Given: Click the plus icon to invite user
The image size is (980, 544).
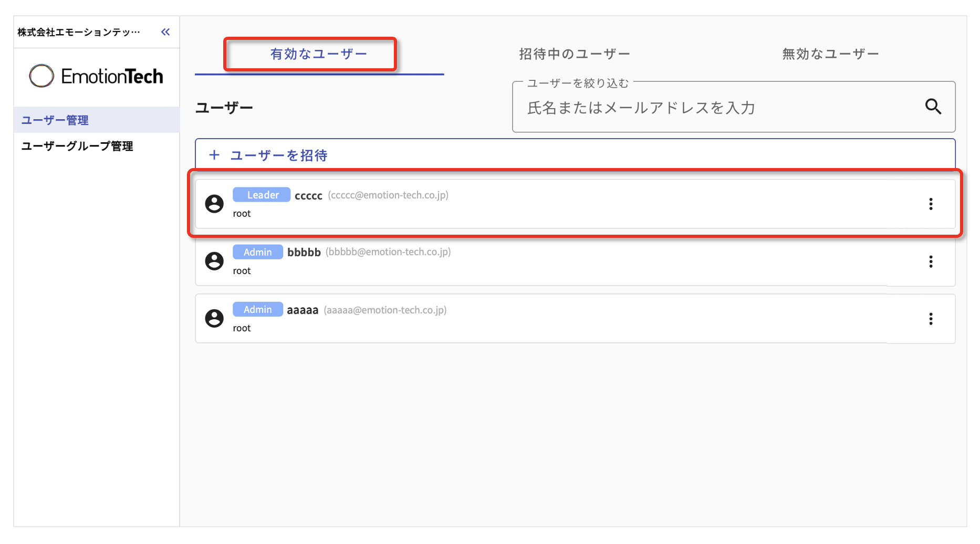Looking at the screenshot, I should tap(214, 155).
